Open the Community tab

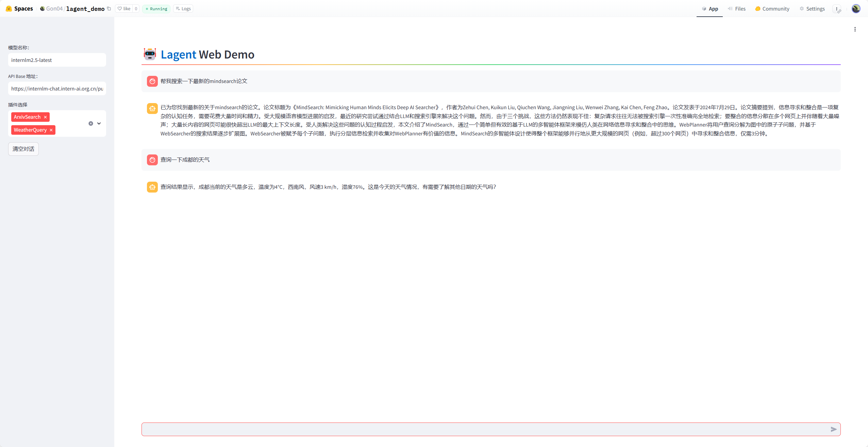(772, 9)
